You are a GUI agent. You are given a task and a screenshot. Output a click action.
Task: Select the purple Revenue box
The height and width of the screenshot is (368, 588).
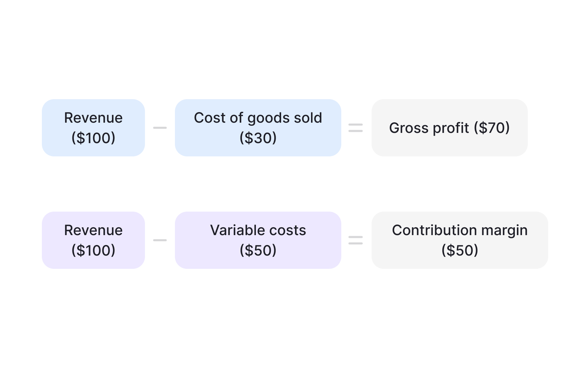pos(93,240)
